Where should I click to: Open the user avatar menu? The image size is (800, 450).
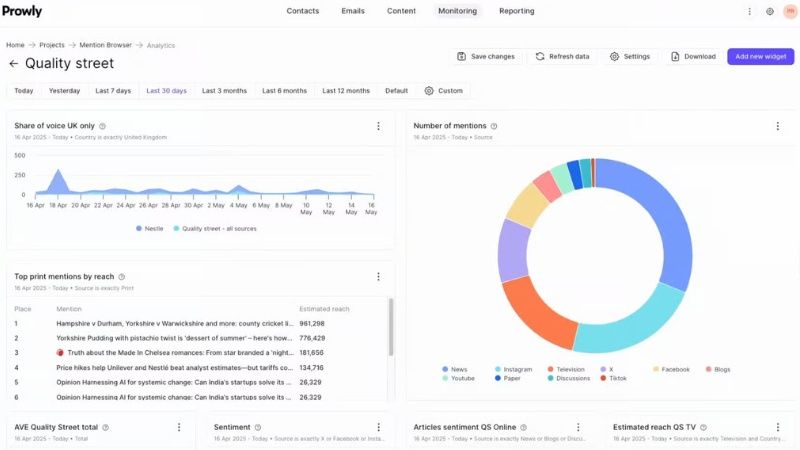[x=790, y=11]
